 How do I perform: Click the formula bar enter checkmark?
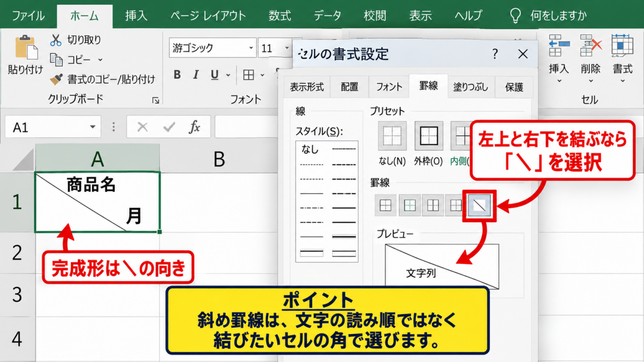[170, 127]
